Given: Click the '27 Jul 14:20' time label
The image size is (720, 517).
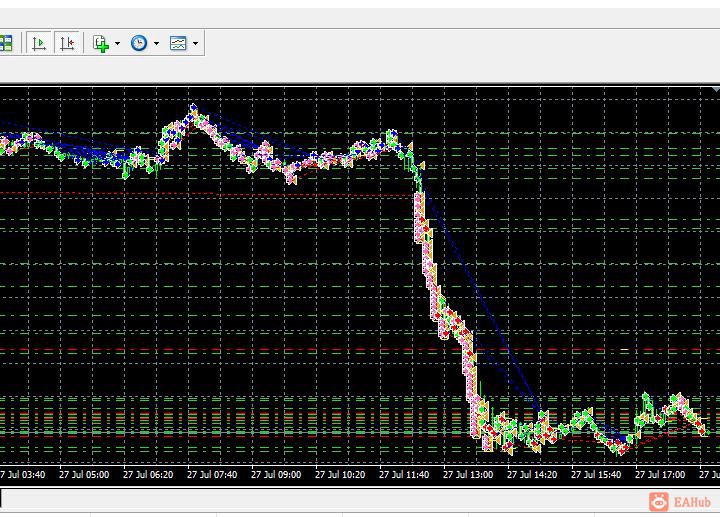Looking at the screenshot, I should (532, 475).
